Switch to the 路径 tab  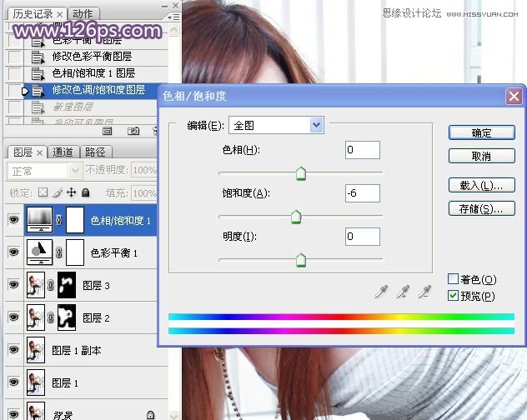pyautogui.click(x=95, y=152)
